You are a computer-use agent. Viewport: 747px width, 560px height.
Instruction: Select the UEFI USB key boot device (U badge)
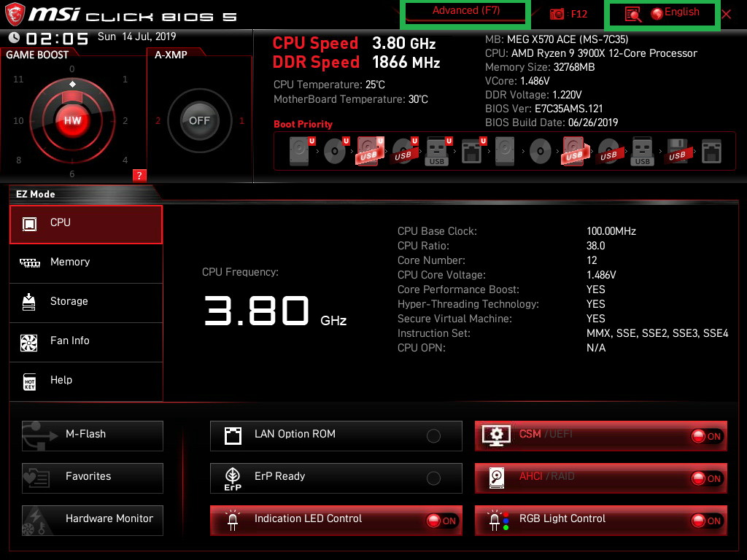(x=438, y=151)
